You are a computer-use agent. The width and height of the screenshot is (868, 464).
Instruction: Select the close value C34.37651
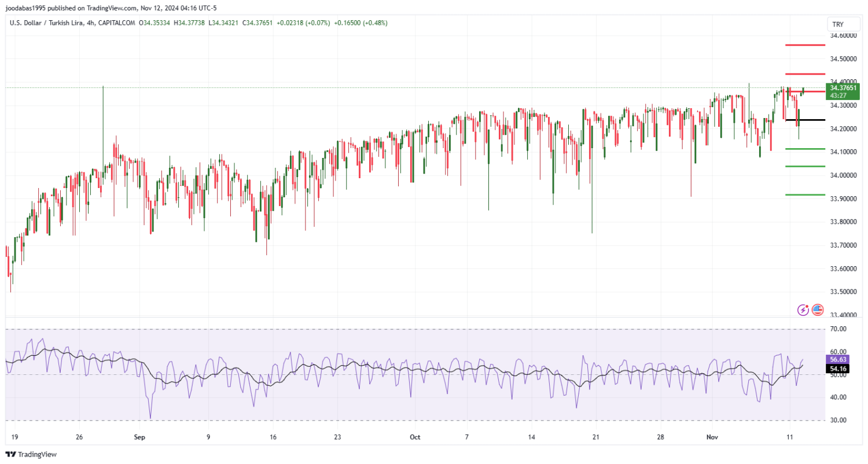259,23
